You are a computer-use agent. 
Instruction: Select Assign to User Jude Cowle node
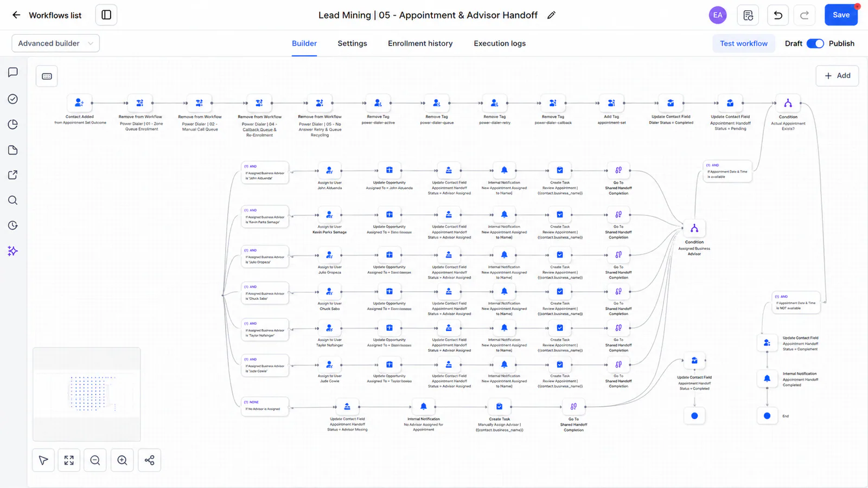329,364
